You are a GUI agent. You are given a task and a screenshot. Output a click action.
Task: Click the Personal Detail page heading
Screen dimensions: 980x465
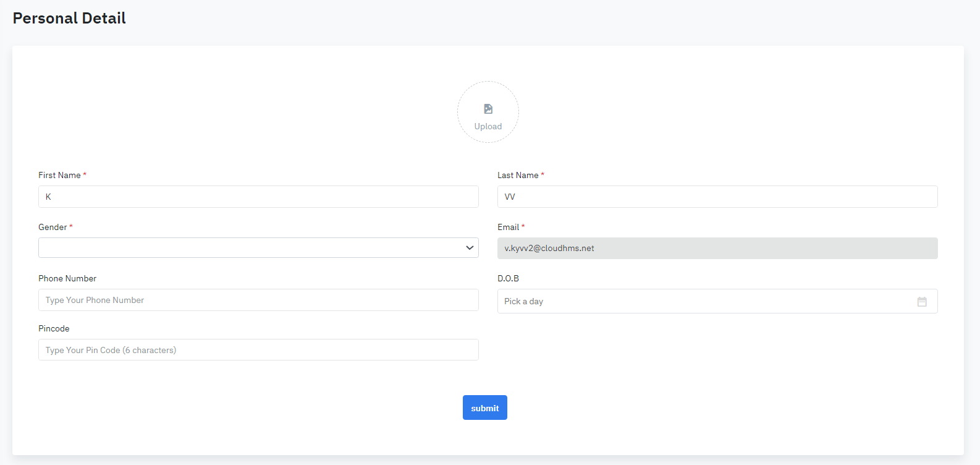tap(69, 19)
